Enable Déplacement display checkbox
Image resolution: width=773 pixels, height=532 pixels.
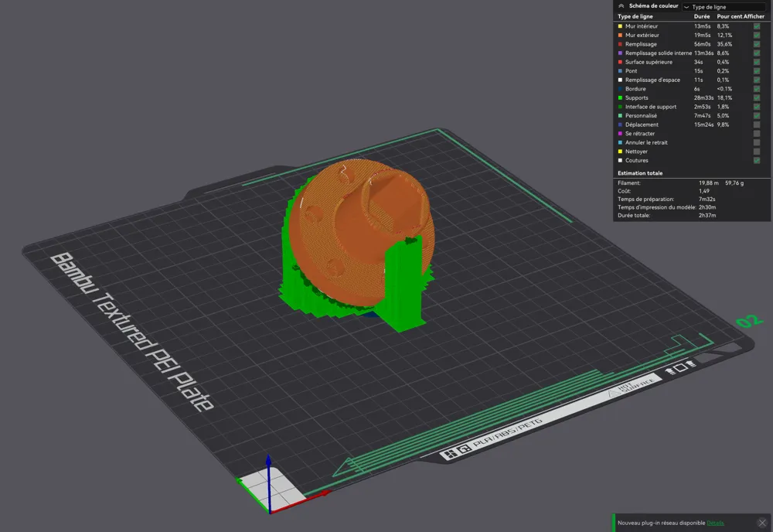pos(757,124)
